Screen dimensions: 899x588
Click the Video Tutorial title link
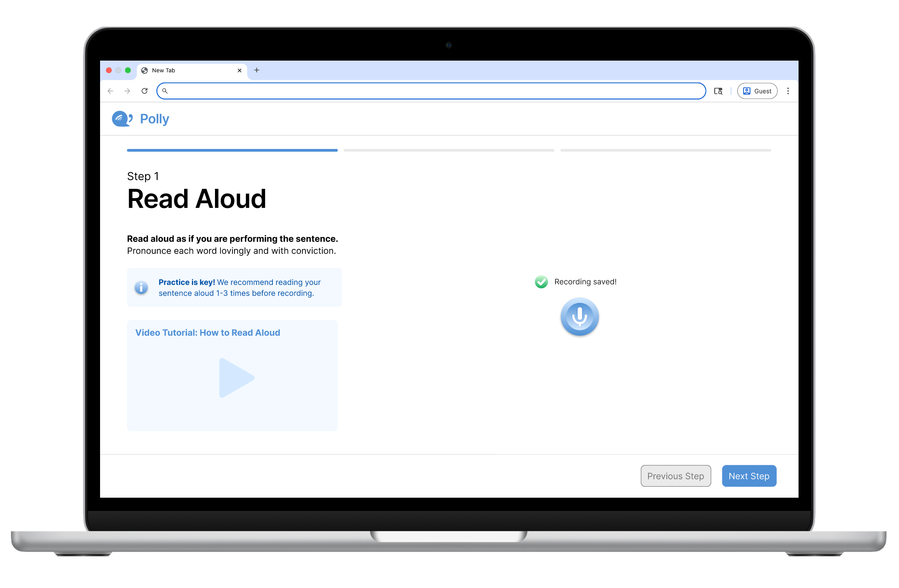pyautogui.click(x=208, y=333)
